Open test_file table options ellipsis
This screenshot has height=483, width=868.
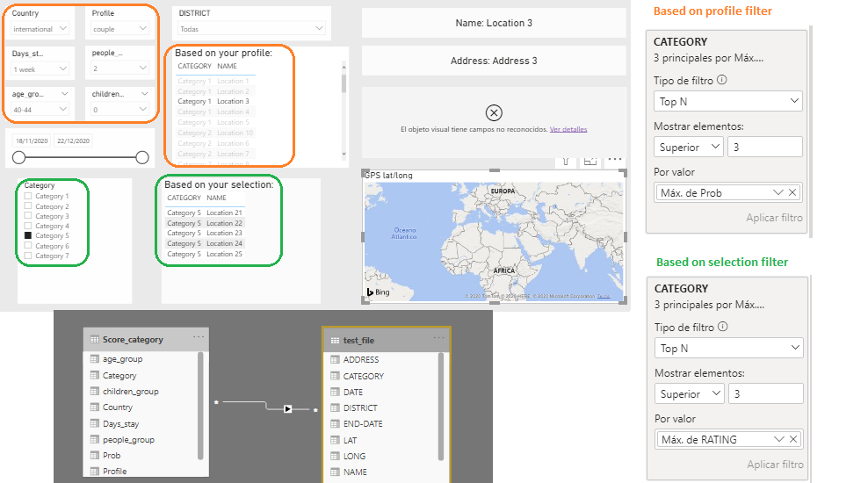(x=439, y=338)
